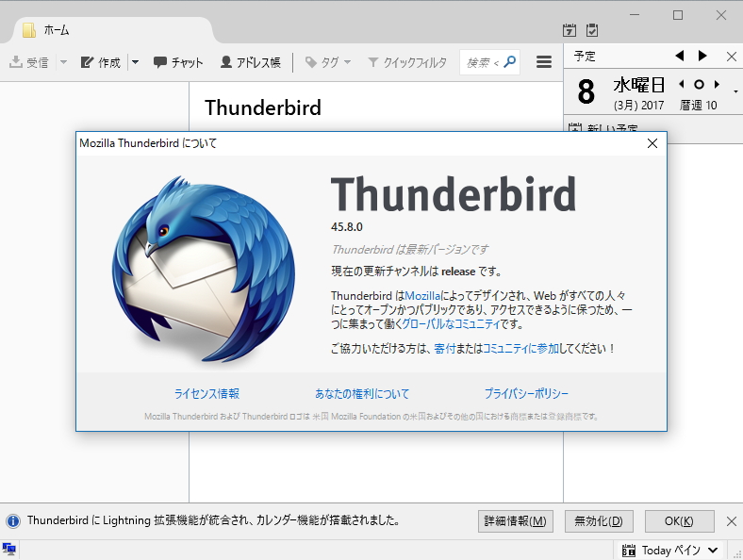The height and width of the screenshot is (560, 743).
Task: Open the タグ (Tag) dropdown
Action: (328, 62)
